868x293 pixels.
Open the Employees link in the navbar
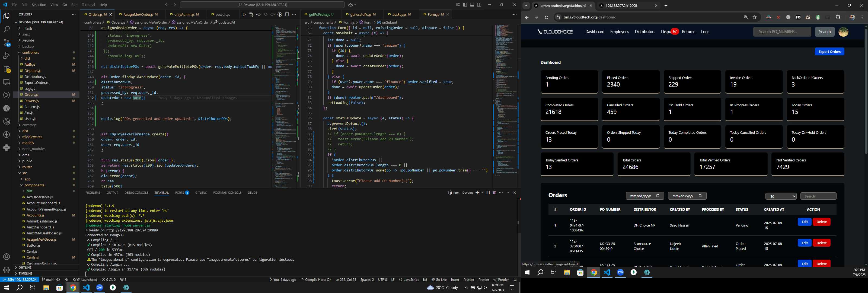pyautogui.click(x=619, y=32)
